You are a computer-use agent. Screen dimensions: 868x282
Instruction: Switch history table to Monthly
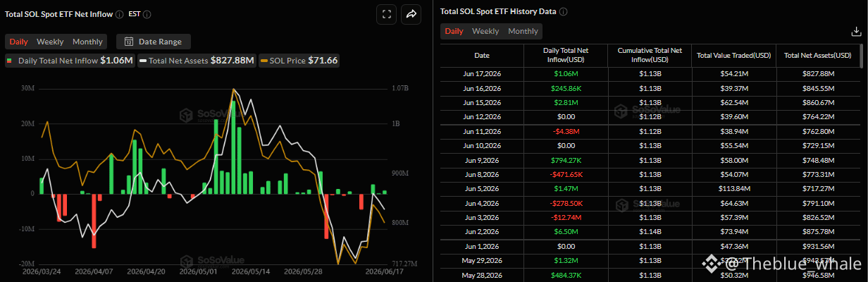pyautogui.click(x=523, y=31)
